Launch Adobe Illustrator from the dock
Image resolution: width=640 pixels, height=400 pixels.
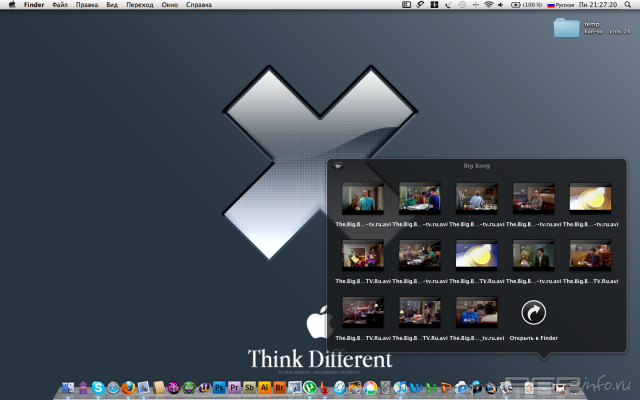264,388
